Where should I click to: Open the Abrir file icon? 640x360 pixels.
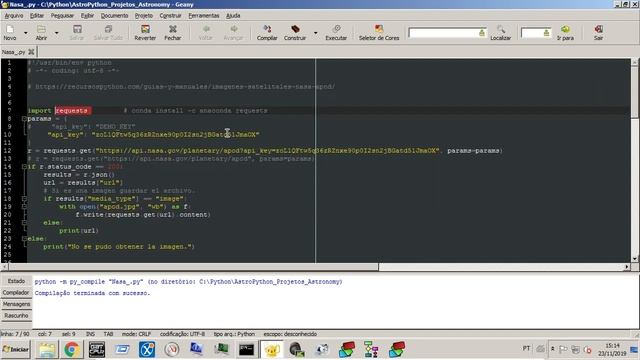(x=41, y=32)
